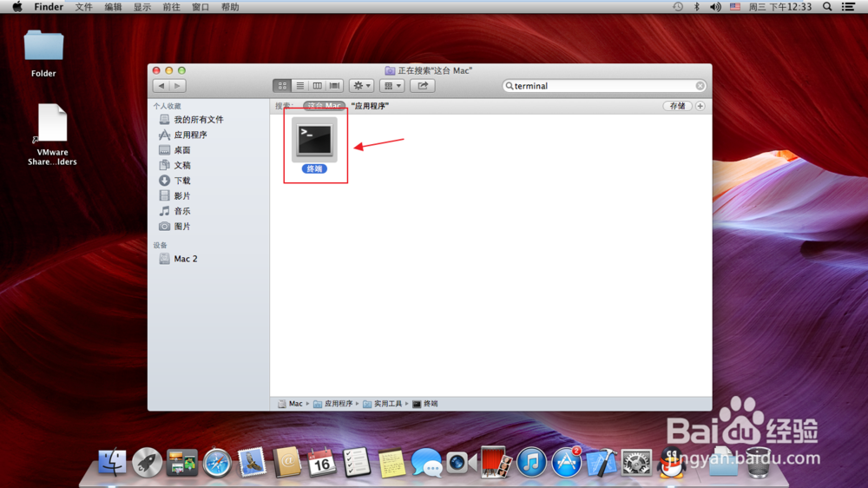This screenshot has height=488, width=868.
Task: Open Contacts address book in dock
Action: click(x=286, y=463)
